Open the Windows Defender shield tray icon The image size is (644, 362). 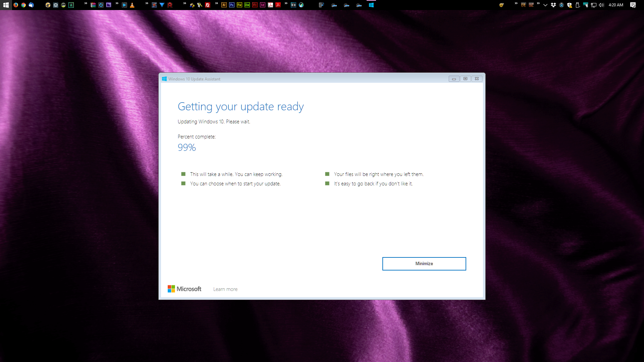tap(570, 5)
